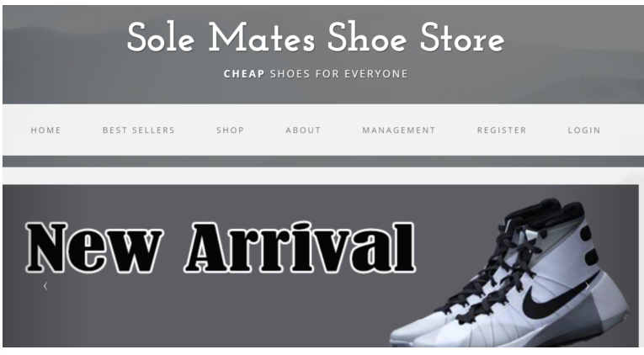The height and width of the screenshot is (355, 644).
Task: Click the Sole Mates Shoe Store title
Action: (x=316, y=37)
